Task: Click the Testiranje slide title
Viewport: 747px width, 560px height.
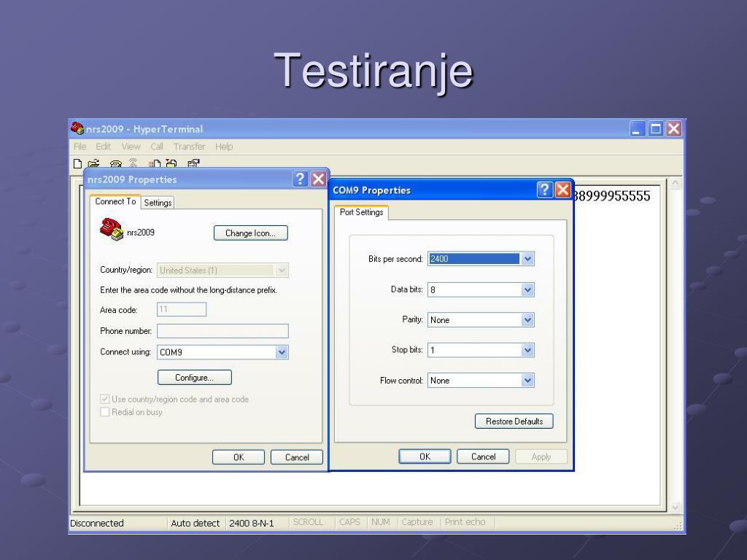Action: click(x=373, y=71)
